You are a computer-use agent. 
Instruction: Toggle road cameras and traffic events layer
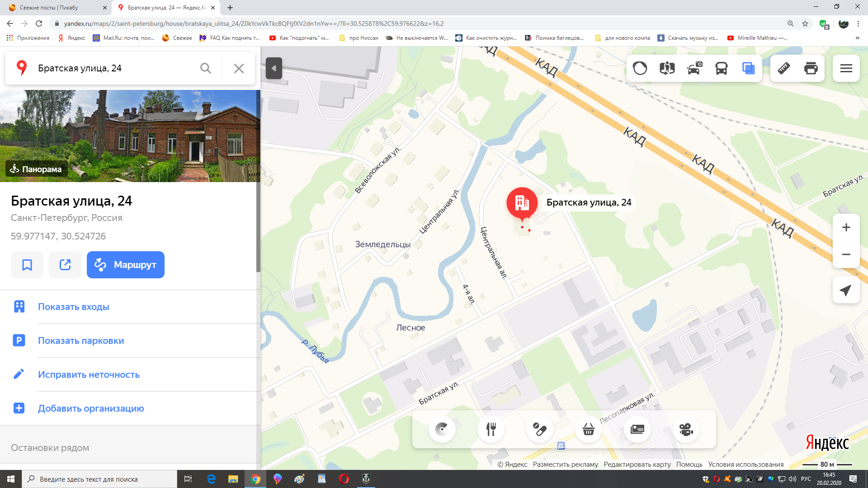(x=694, y=68)
